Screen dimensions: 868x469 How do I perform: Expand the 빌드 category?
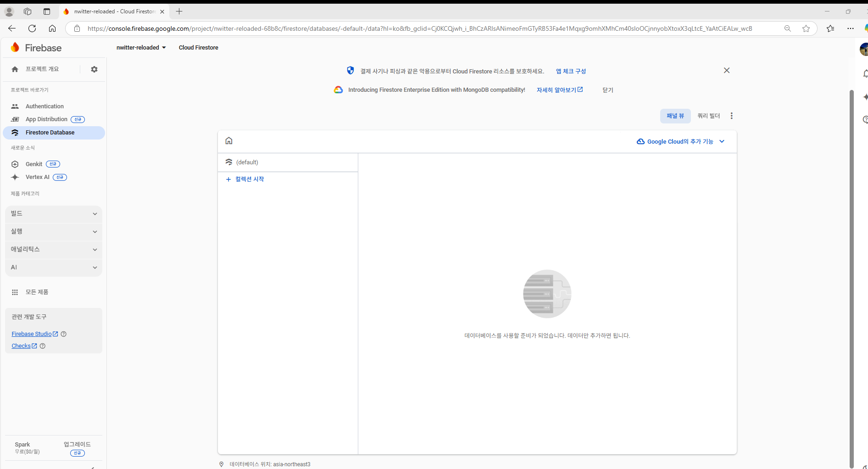[54, 214]
